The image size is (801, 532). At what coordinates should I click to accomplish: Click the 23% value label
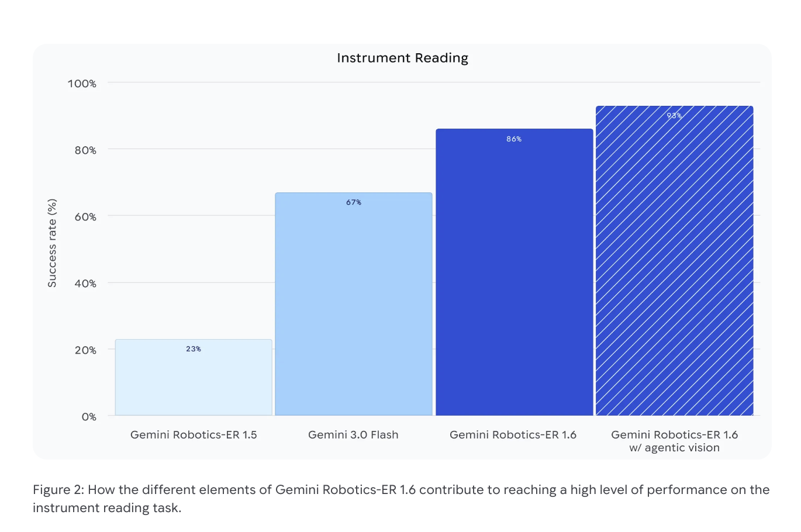(x=194, y=349)
